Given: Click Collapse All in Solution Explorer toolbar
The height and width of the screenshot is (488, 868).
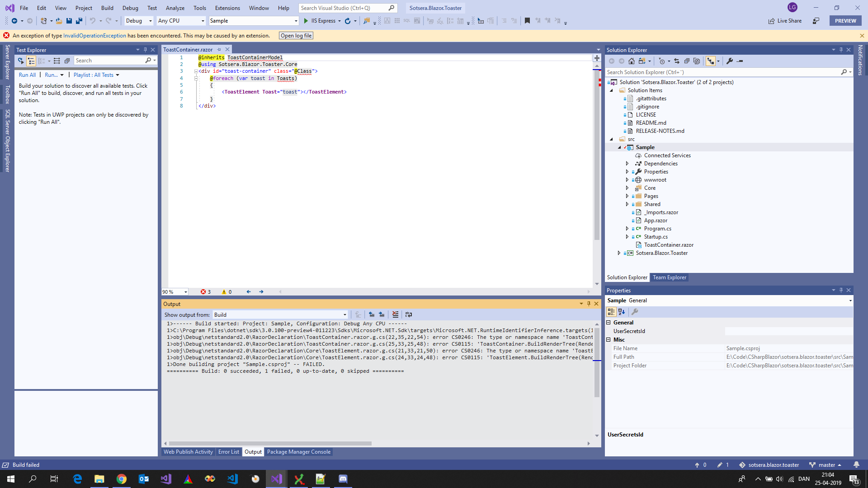Looking at the screenshot, I should pyautogui.click(x=687, y=61).
